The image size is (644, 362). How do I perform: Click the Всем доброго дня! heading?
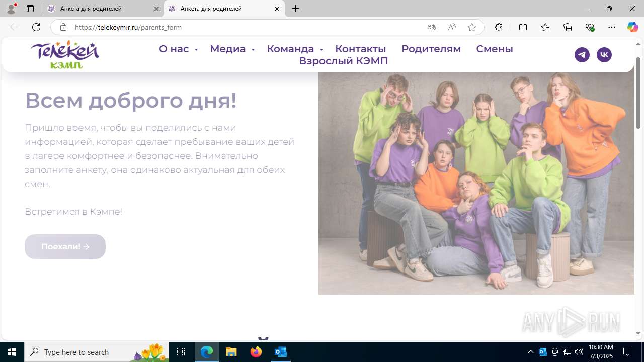pyautogui.click(x=131, y=100)
